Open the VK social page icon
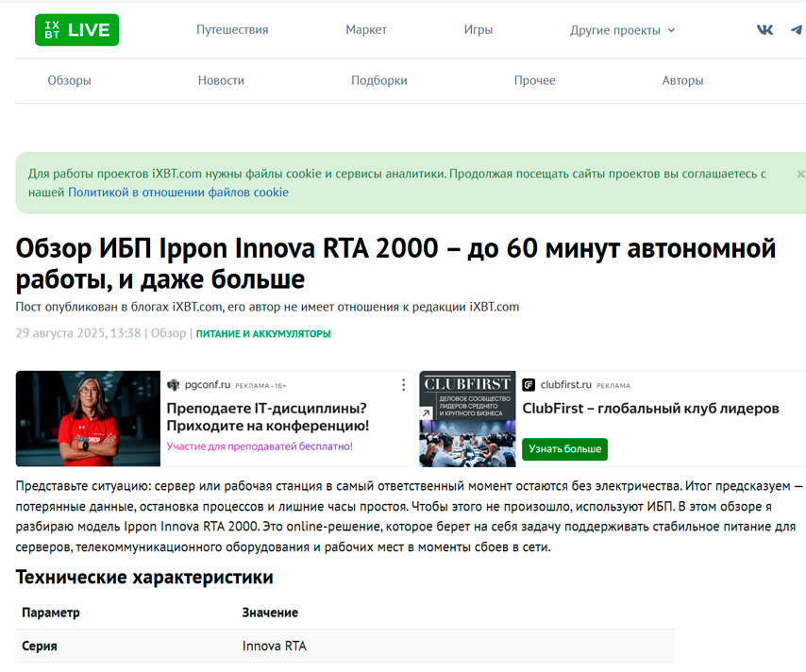This screenshot has width=806, height=672. 765,30
